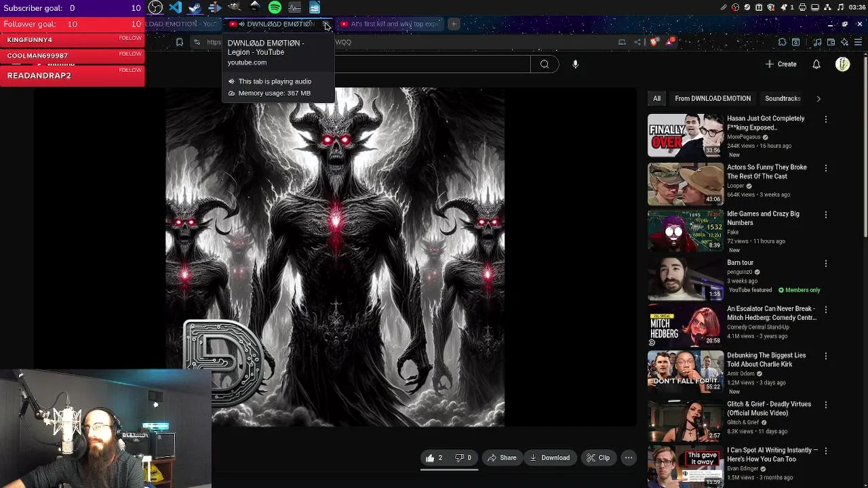Open the penguinz0 channel link
The height and width of the screenshot is (488, 868).
(740, 272)
